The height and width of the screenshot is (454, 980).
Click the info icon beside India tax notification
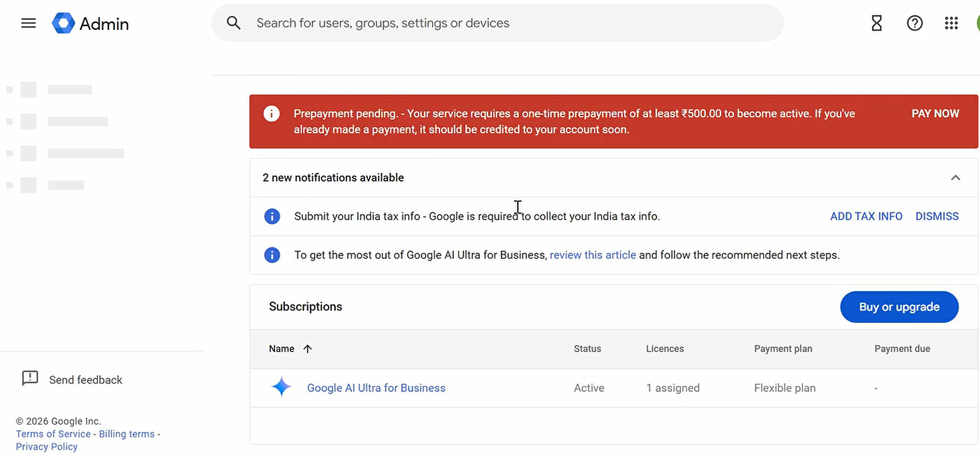(x=272, y=216)
